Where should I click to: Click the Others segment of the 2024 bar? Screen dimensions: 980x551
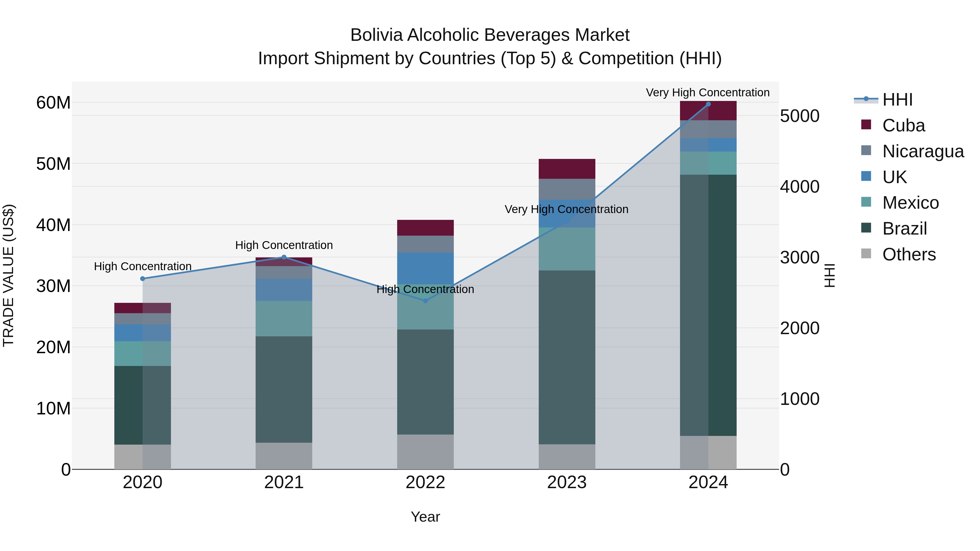coord(708,453)
